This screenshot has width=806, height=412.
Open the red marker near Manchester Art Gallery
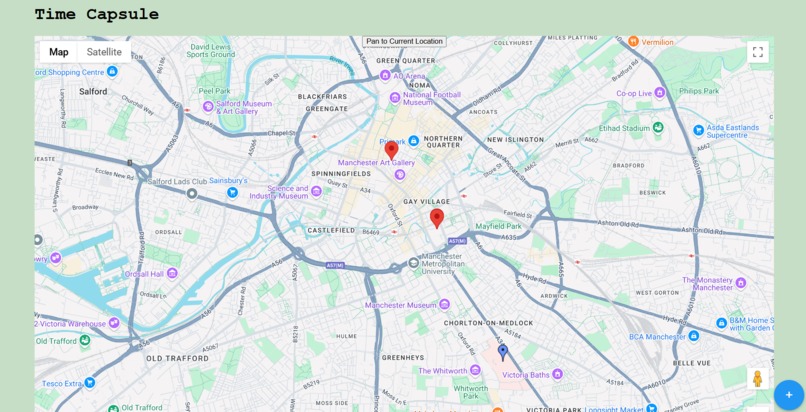coord(391,151)
